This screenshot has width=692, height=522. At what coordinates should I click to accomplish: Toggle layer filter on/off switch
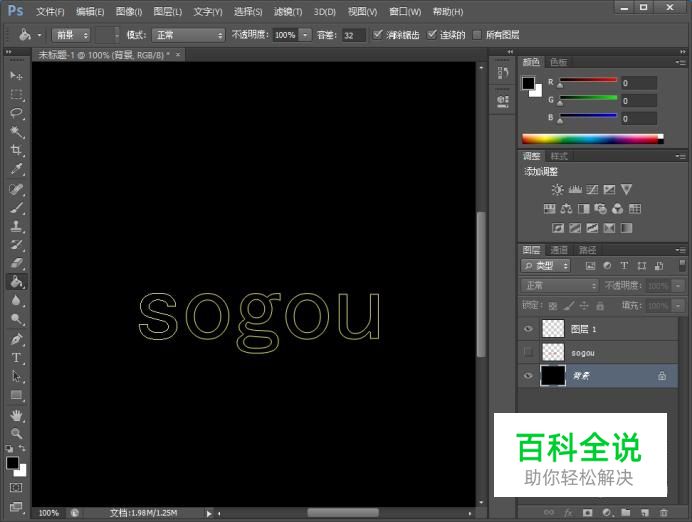[x=682, y=265]
